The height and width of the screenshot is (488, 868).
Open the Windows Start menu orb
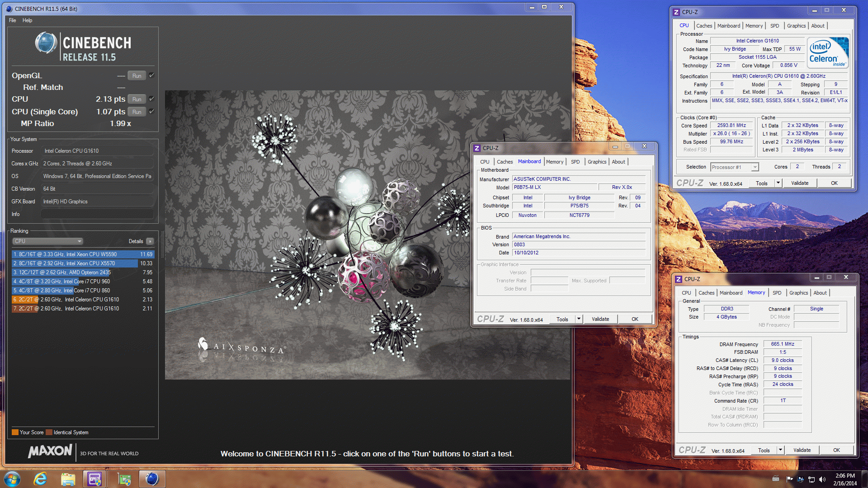point(12,479)
